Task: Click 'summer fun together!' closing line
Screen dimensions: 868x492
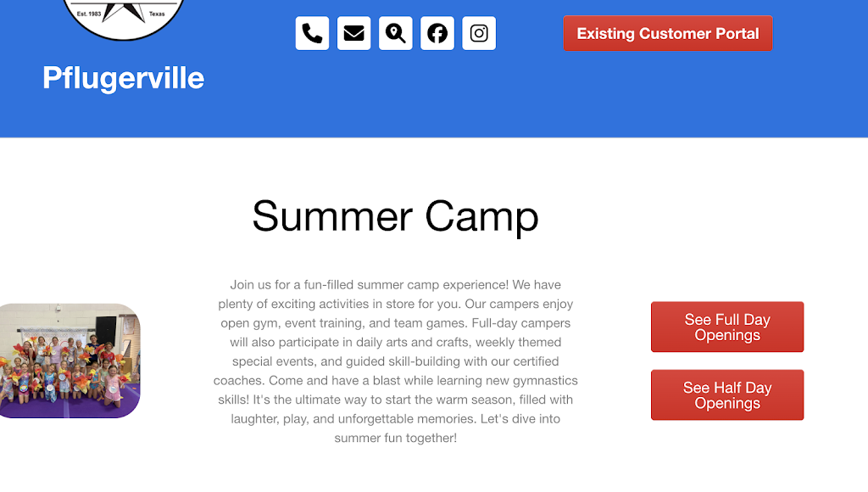Action: pyautogui.click(x=395, y=438)
